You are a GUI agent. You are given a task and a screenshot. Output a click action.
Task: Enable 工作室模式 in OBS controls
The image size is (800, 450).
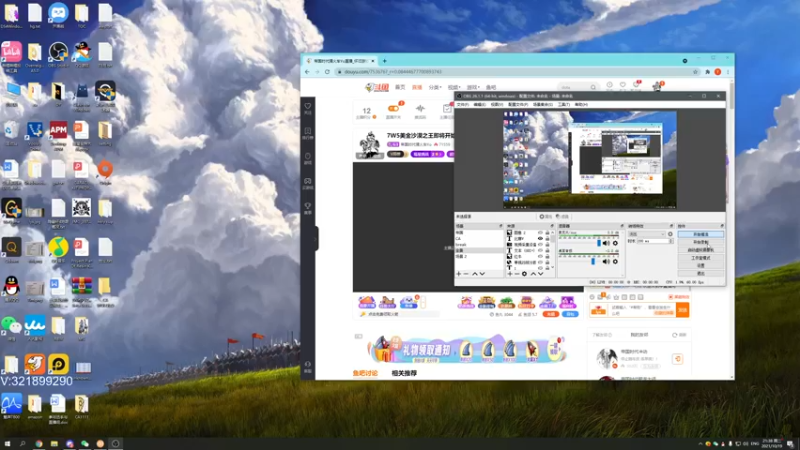click(701, 258)
